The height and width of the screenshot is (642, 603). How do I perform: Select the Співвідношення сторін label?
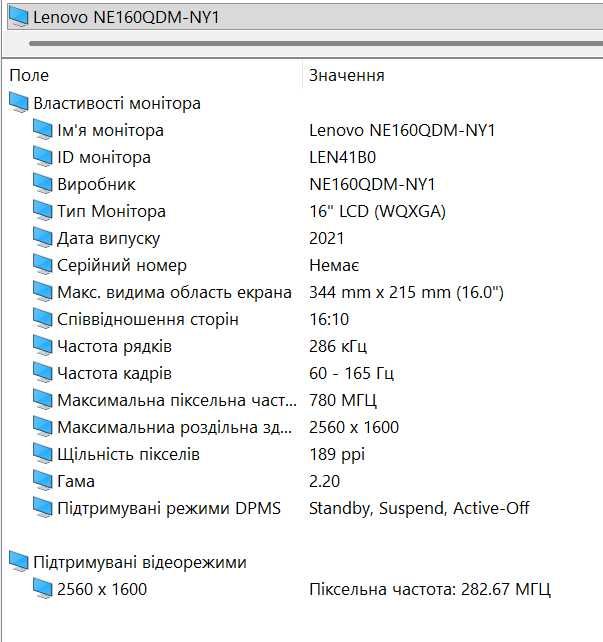(147, 319)
